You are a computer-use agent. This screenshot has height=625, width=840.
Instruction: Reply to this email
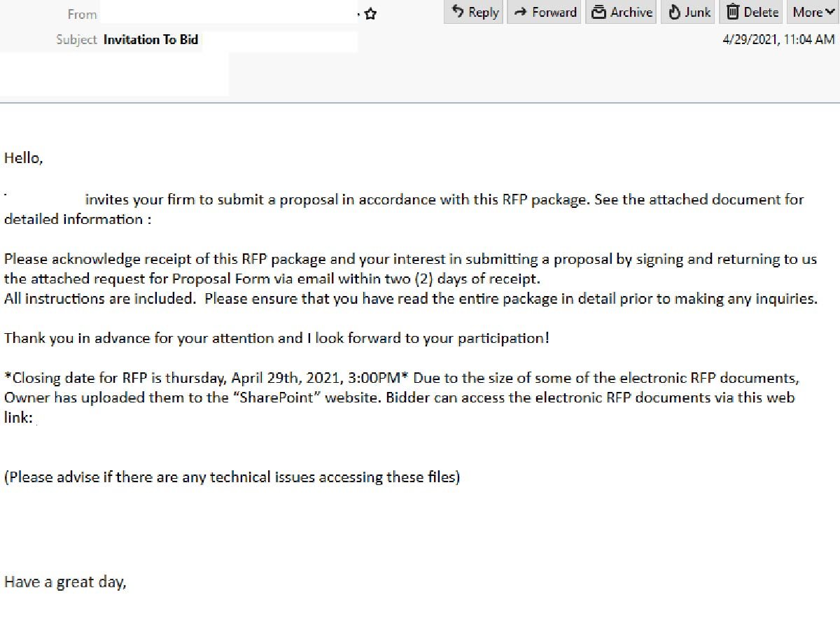tap(473, 12)
